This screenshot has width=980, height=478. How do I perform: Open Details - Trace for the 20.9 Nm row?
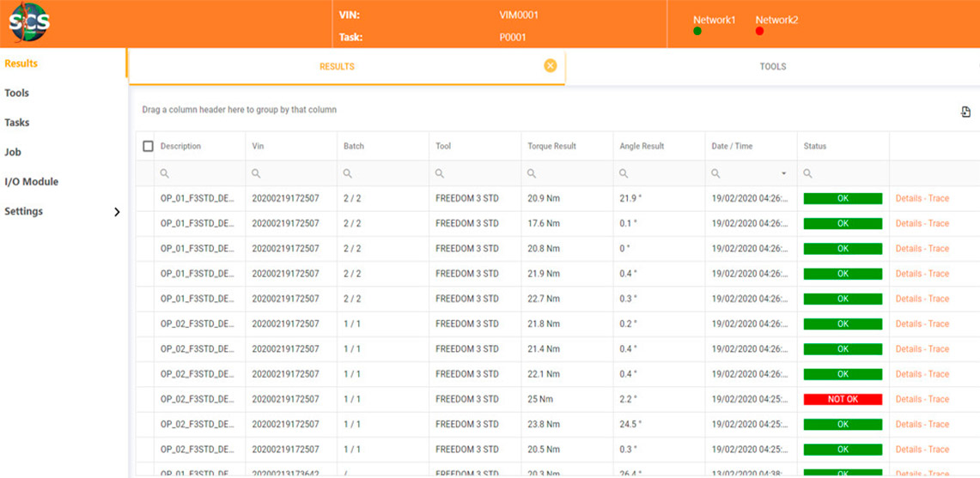[922, 198]
